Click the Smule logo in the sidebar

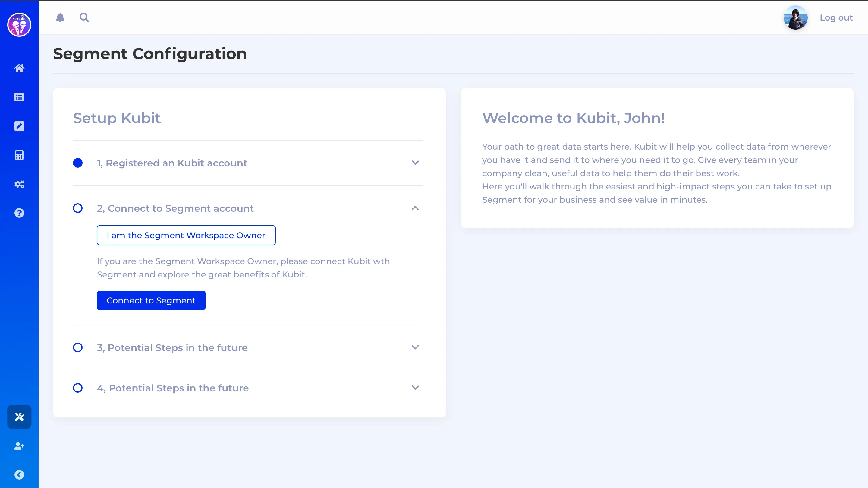19,25
